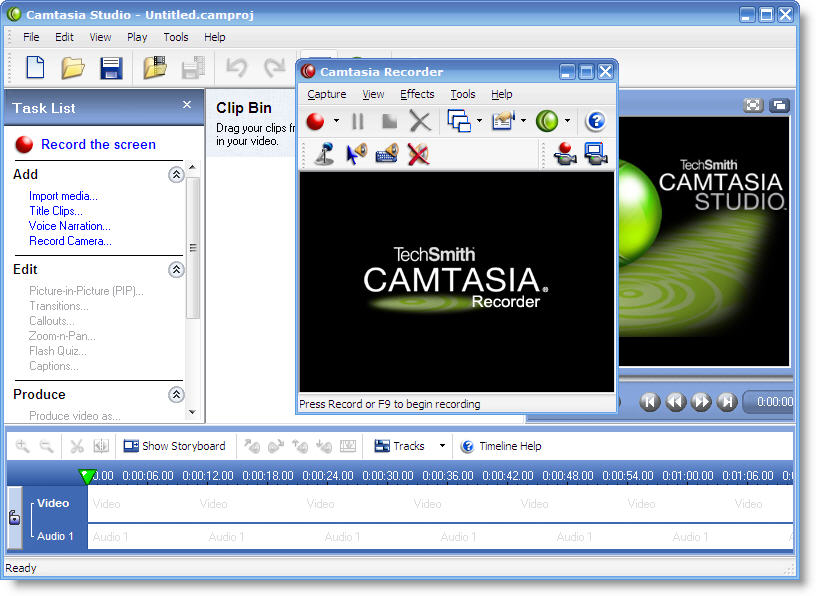Image resolution: width=816 pixels, height=596 pixels.
Task: Click the Task List scrollbar down arrow
Action: point(193,412)
